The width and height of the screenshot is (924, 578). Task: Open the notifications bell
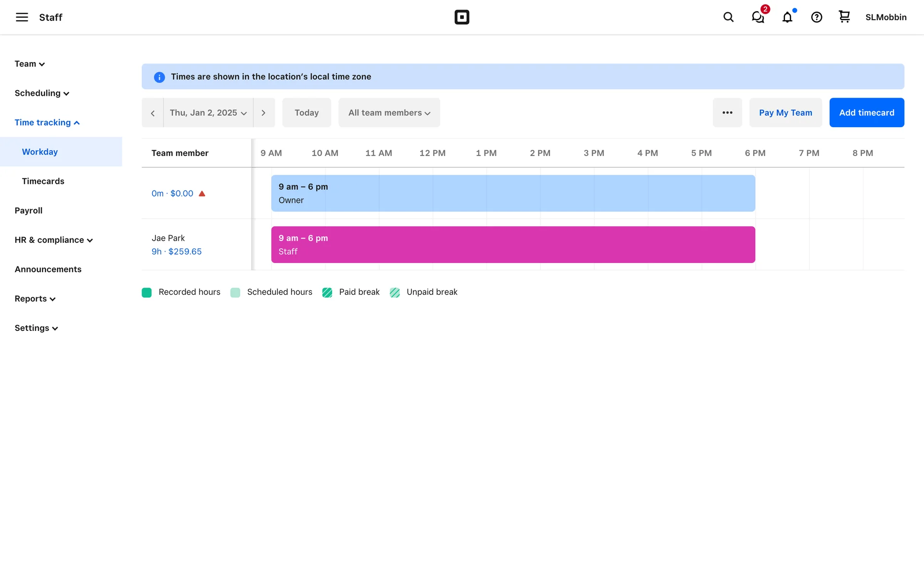tap(787, 17)
